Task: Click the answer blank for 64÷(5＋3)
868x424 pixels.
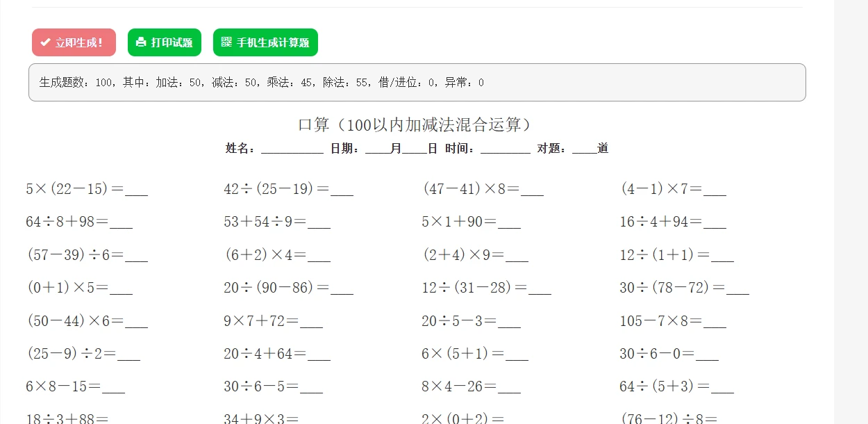Action: click(x=722, y=387)
